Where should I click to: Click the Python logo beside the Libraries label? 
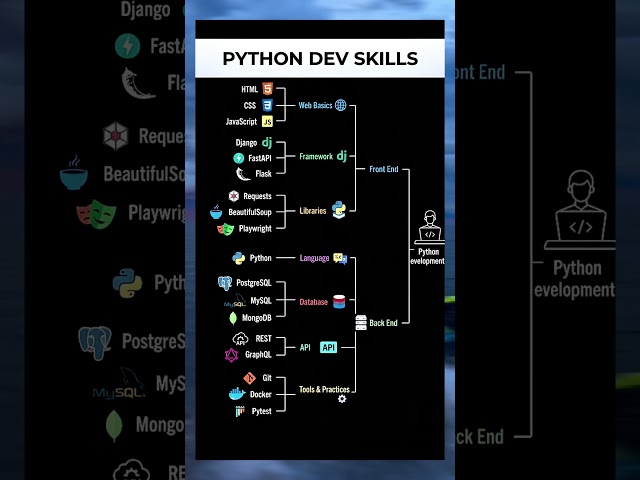(x=339, y=210)
